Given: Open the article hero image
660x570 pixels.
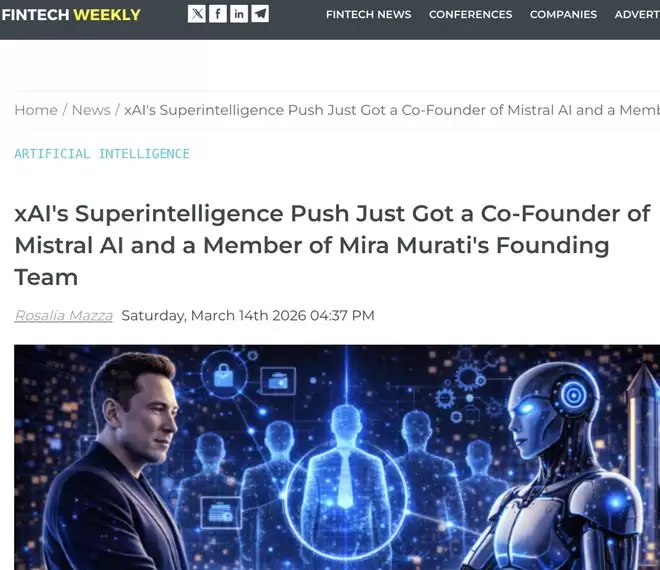Looking at the screenshot, I should tap(337, 457).
